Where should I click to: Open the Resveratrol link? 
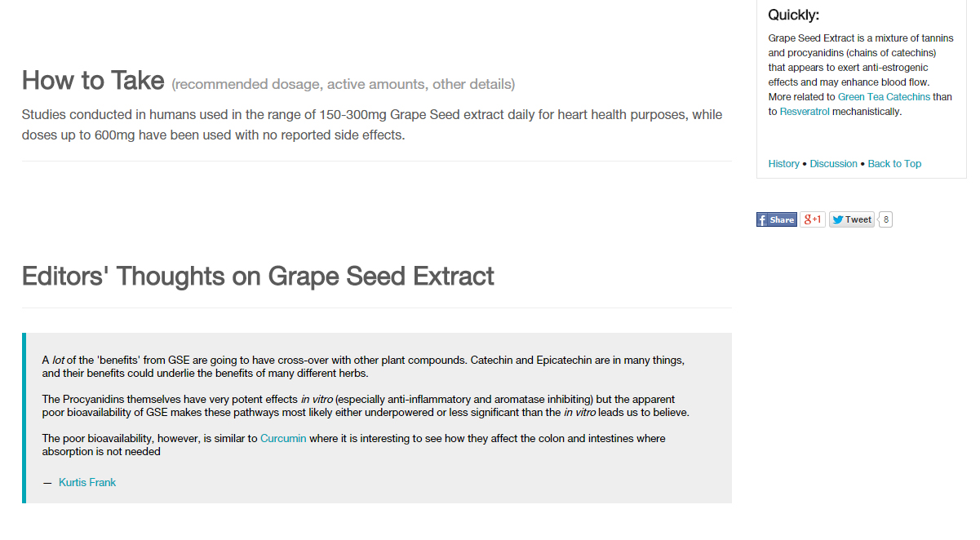tap(805, 112)
